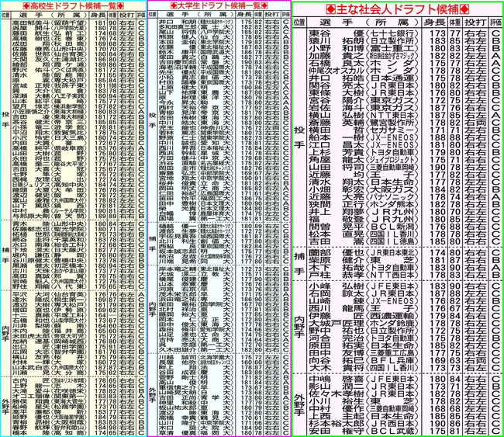Click the title 主な社会人ドラフト候補
The width and height of the screenshot is (504, 437).
(x=397, y=9)
